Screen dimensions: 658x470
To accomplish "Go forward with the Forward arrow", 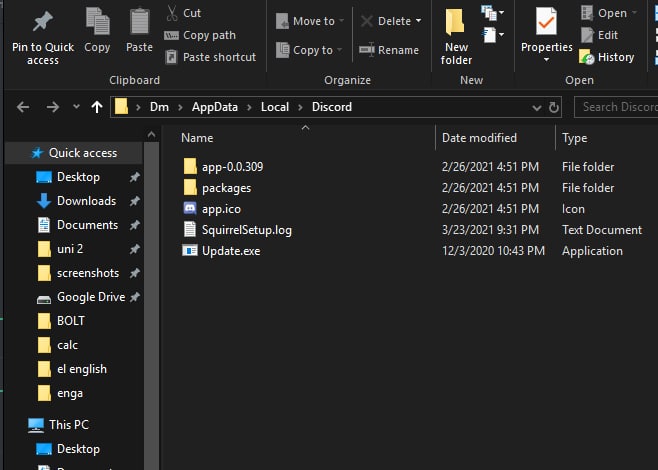I will pyautogui.click(x=53, y=107).
